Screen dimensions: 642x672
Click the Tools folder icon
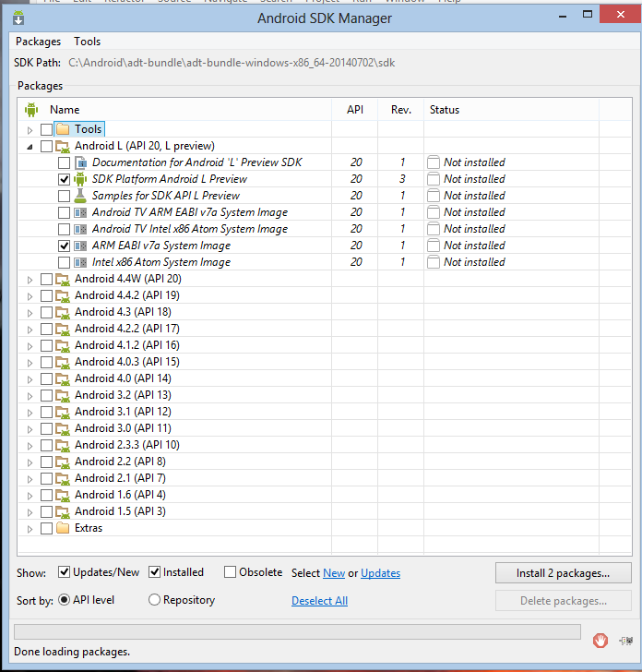coord(63,129)
